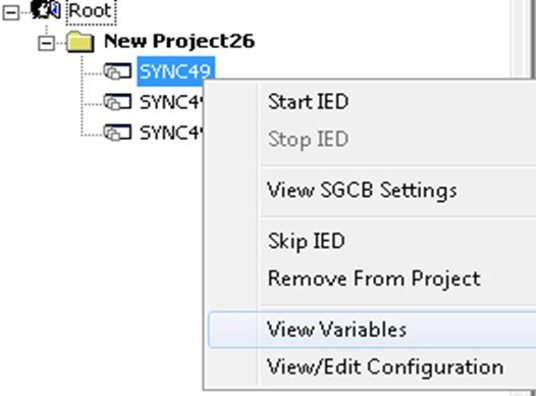The height and width of the screenshot is (396, 536).
Task: Click the New Project26 folder icon
Action: [80, 42]
